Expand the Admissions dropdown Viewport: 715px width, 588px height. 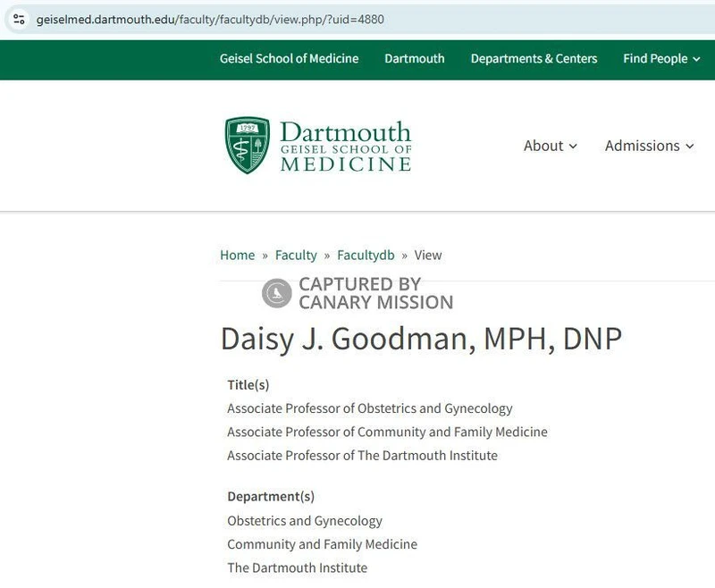643,146
